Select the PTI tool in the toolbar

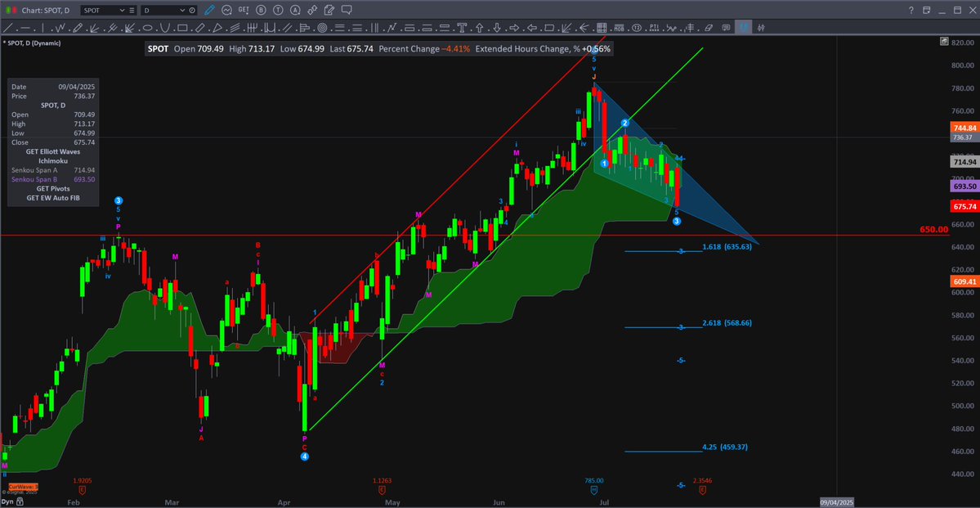[654, 28]
